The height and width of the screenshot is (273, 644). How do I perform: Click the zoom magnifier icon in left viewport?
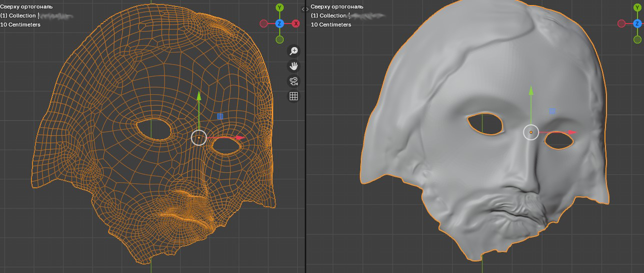point(294,51)
